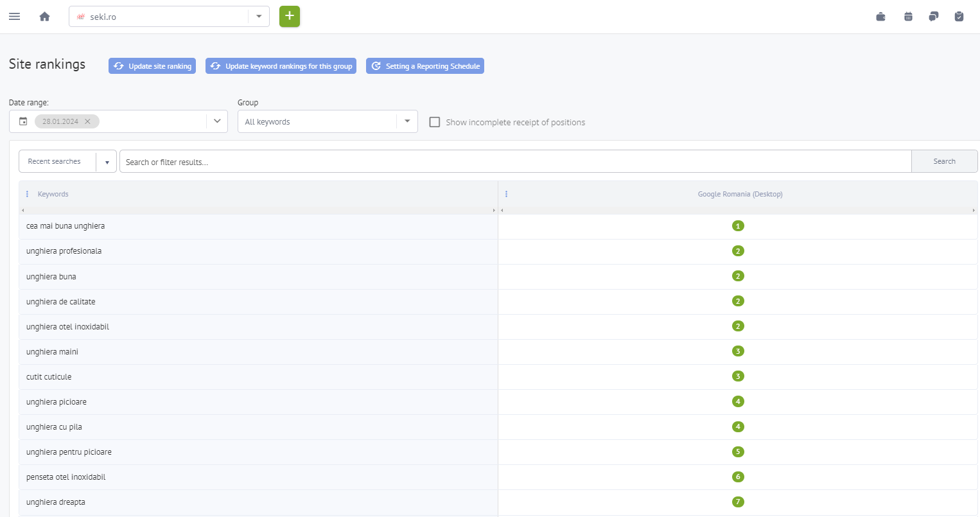Open the clipboard tasks icon
The height and width of the screenshot is (517, 980).
pyautogui.click(x=959, y=17)
